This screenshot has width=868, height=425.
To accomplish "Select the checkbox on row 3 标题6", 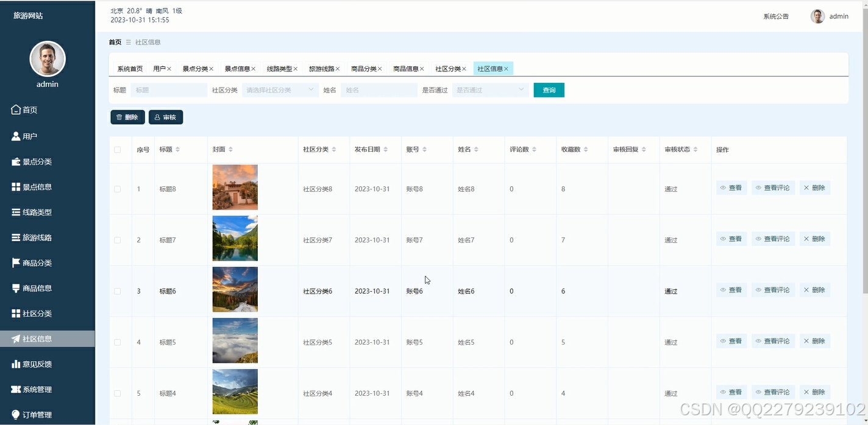I will [x=118, y=291].
